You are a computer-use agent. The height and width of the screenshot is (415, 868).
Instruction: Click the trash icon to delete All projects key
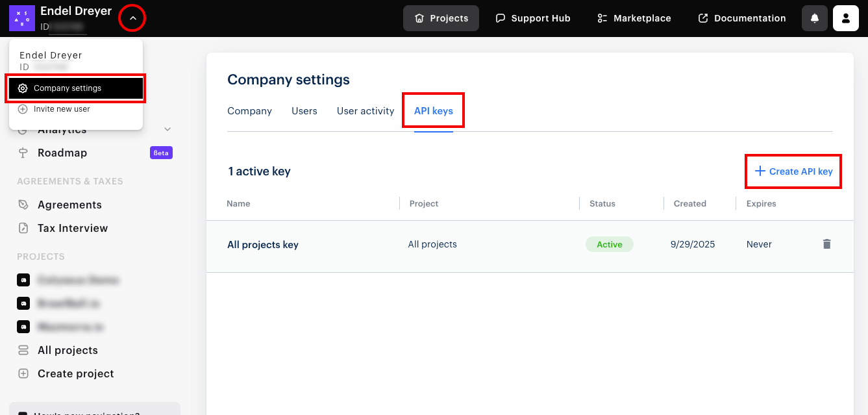[826, 244]
